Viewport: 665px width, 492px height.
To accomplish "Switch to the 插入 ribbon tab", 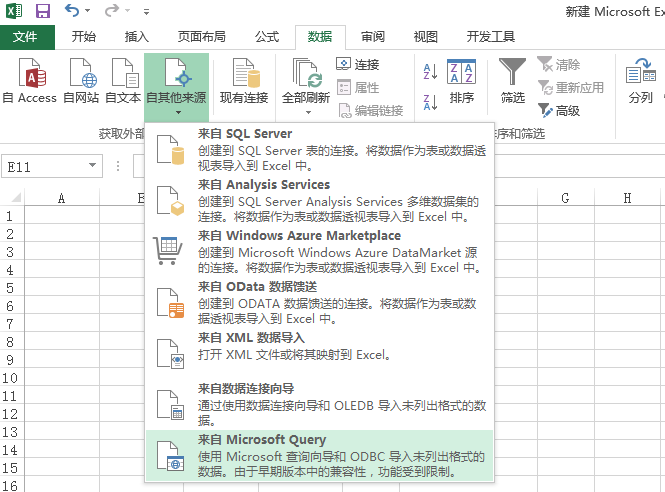I will (137, 37).
